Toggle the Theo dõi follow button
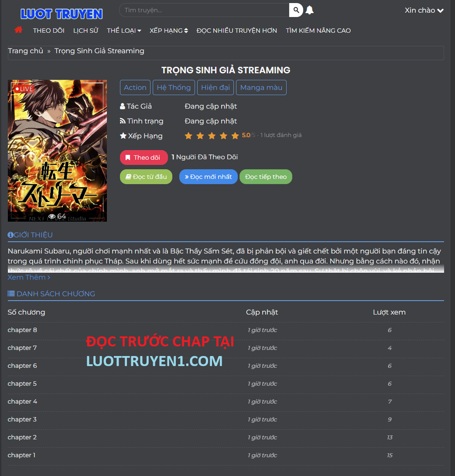Screen dimensions: 455x476 (144, 158)
